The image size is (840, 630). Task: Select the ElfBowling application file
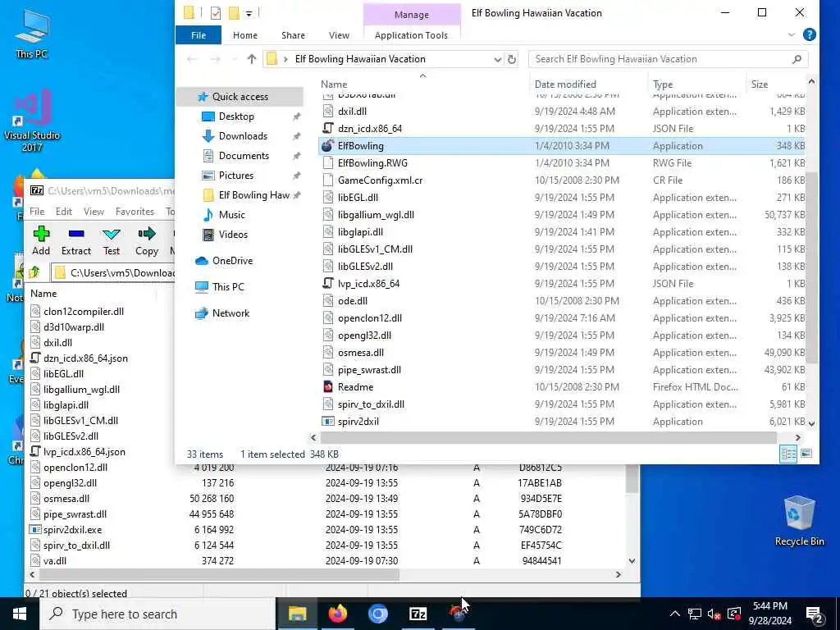561,146
